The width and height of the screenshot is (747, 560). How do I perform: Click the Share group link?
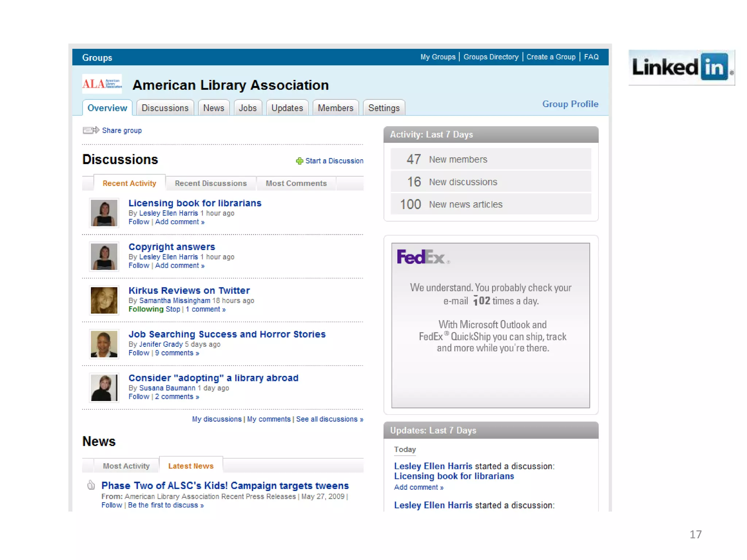(x=122, y=130)
